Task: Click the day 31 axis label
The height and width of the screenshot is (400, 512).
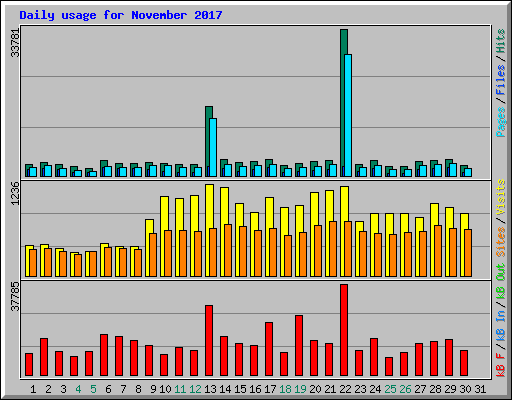Action: 480,389
